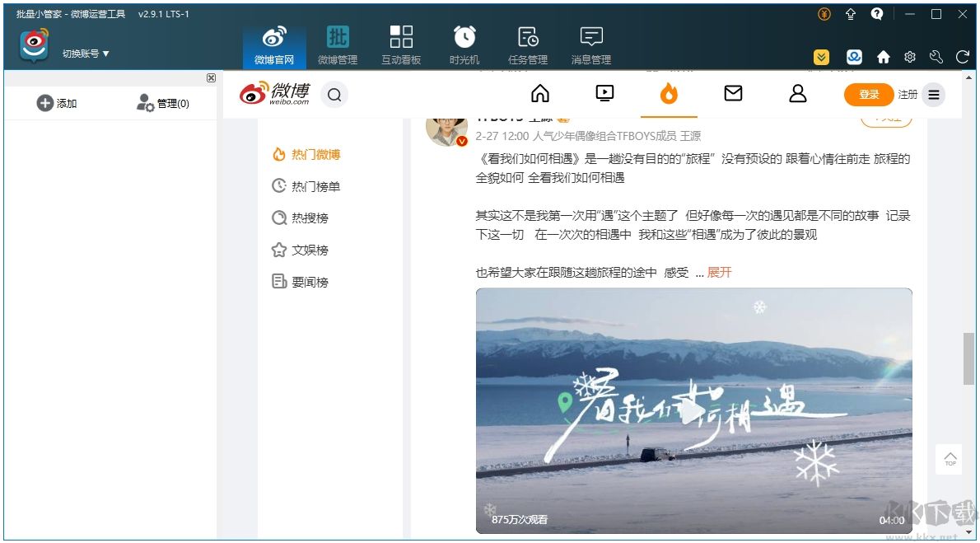Click the 登录 login button
The image size is (980, 543).
867,94
